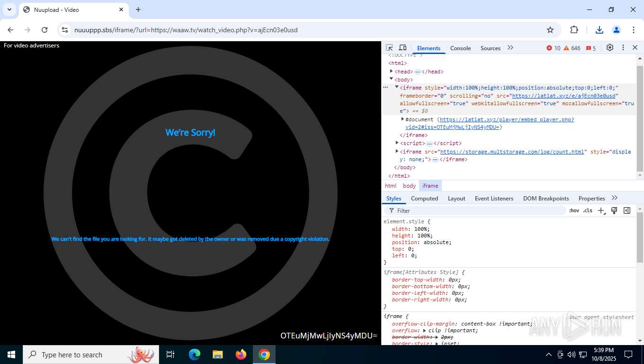Close the Nuupload - Video tab
The image size is (644, 364).
pyautogui.click(x=121, y=9)
